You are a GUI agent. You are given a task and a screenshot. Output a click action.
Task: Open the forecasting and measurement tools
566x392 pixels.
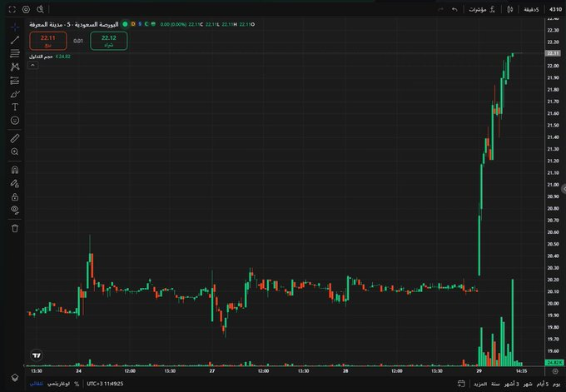[15, 81]
